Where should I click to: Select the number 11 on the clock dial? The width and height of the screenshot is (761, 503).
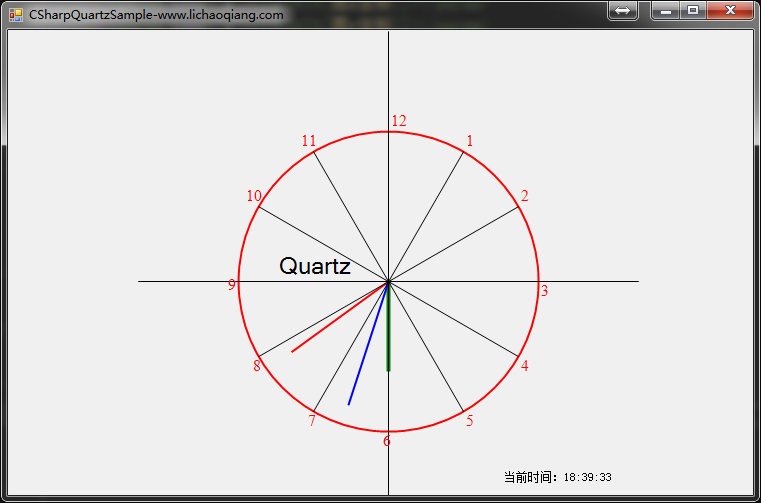coord(309,141)
